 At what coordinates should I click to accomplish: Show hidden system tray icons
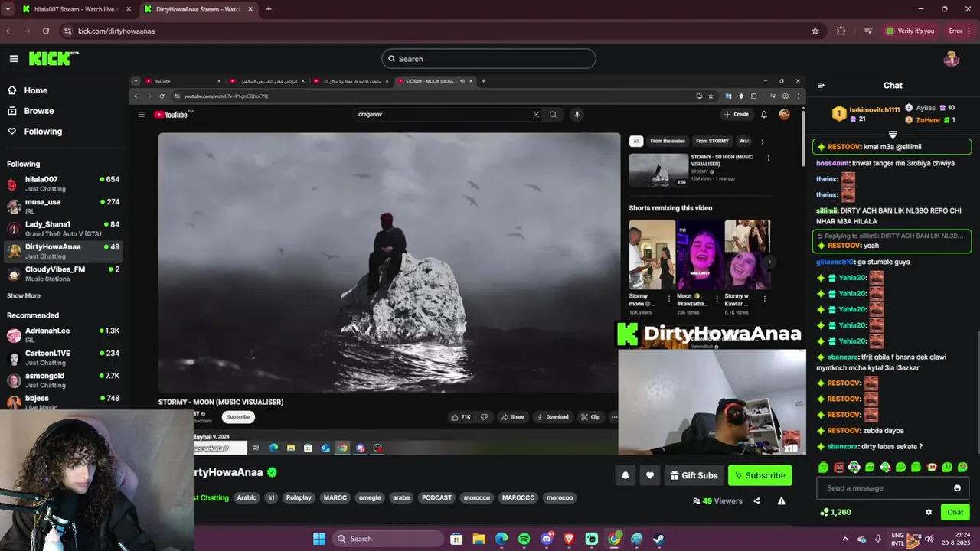[x=844, y=539]
